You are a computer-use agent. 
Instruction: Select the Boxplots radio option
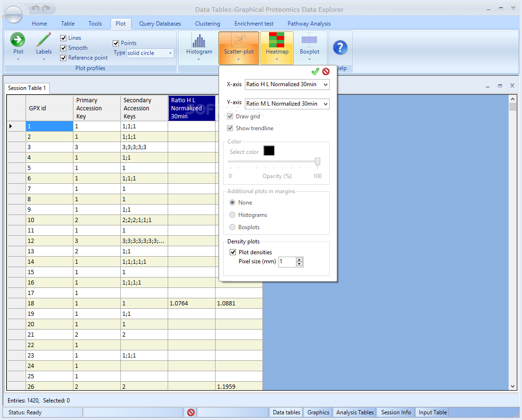coord(233,227)
